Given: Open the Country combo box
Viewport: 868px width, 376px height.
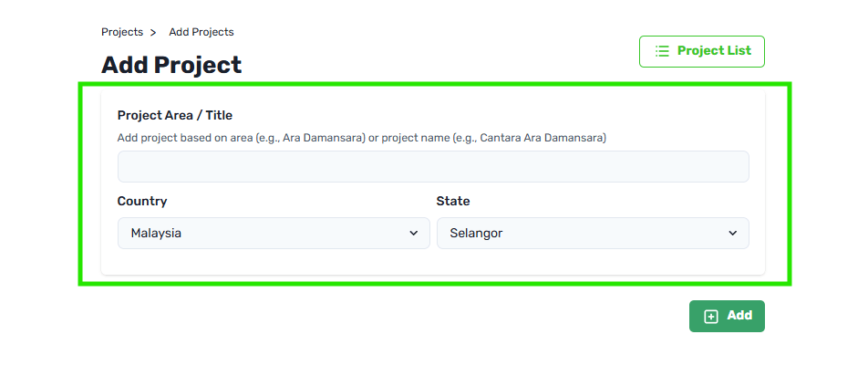Looking at the screenshot, I should tap(274, 233).
